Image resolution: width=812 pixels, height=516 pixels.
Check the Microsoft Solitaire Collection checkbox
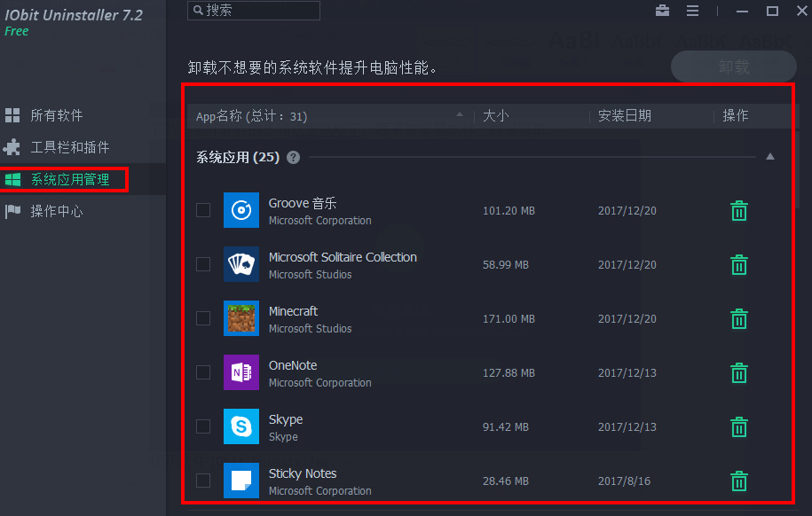203,264
